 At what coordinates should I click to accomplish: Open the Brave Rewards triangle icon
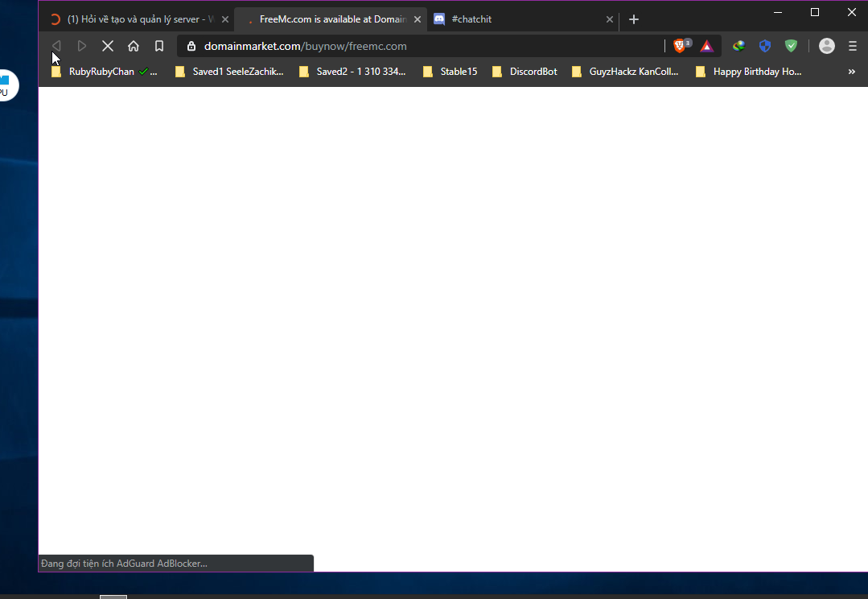point(707,46)
